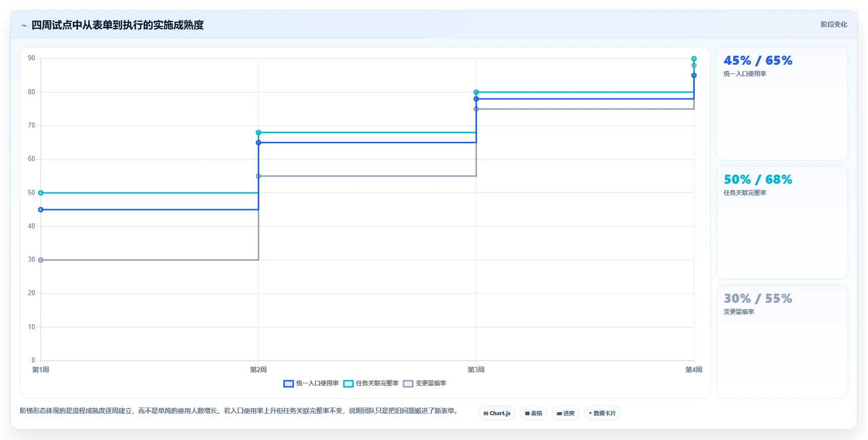868x440 pixels.
Task: Click the 50% / 68% stat value
Action: tap(758, 180)
